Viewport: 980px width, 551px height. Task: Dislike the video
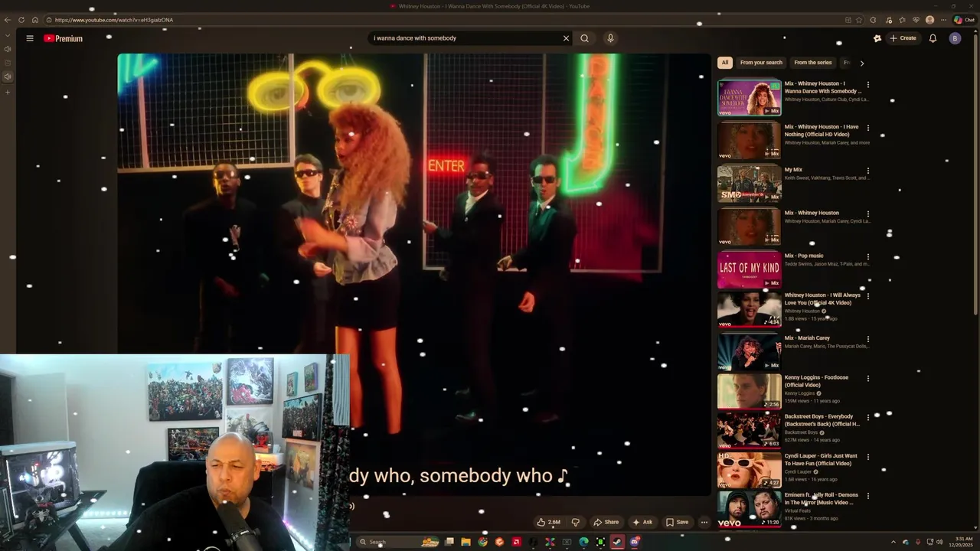[576, 522]
